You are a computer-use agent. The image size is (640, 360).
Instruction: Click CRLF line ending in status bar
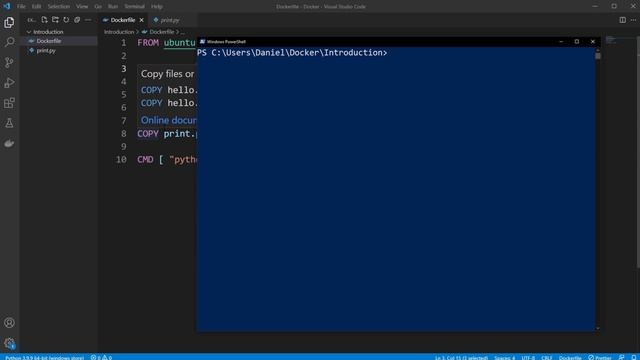click(x=547, y=358)
